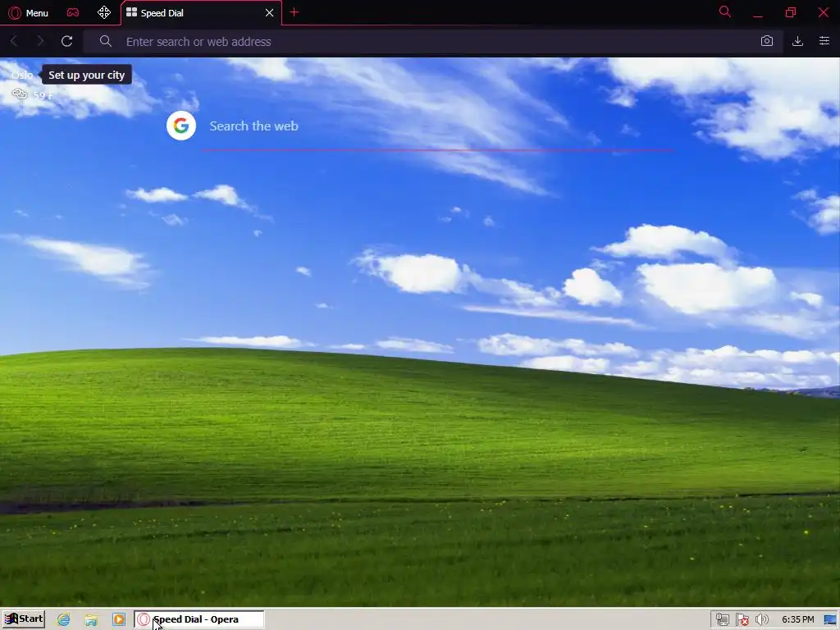Click the GX Control icon next to the gamepad
This screenshot has width=840, height=630.
104,12
